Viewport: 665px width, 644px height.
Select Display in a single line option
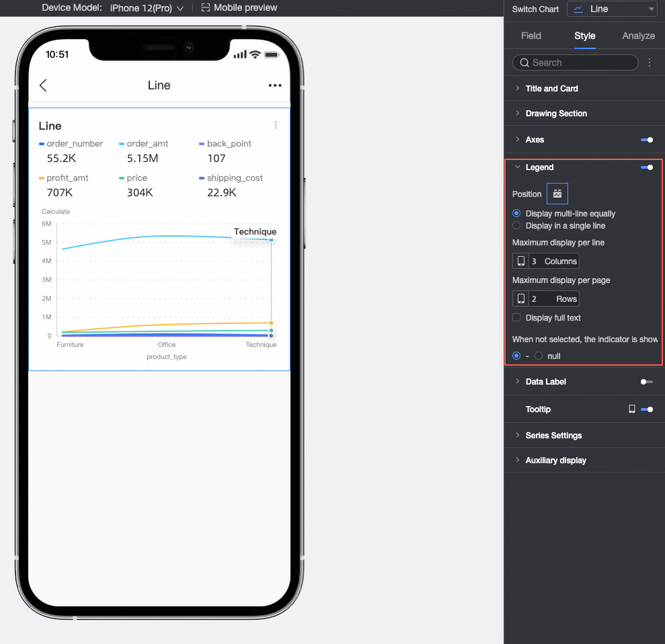[516, 226]
